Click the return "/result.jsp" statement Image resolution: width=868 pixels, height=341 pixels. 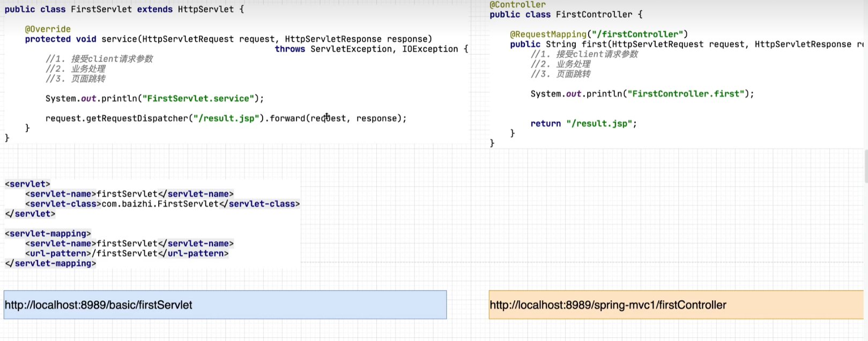[x=583, y=124]
